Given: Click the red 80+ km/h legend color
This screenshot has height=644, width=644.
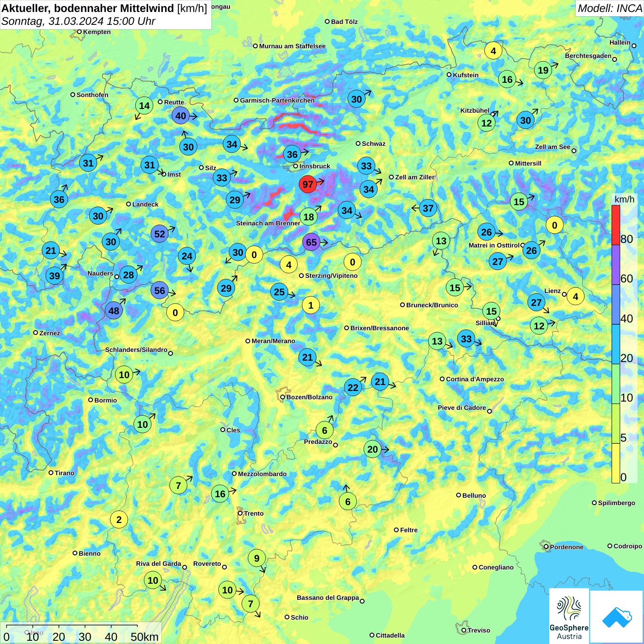Looking at the screenshot, I should tap(615, 225).
